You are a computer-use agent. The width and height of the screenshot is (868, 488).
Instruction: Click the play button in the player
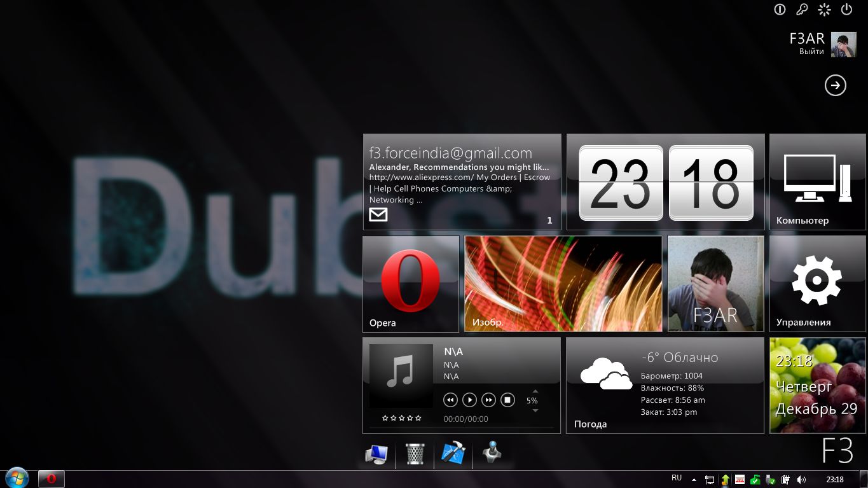[x=469, y=400]
